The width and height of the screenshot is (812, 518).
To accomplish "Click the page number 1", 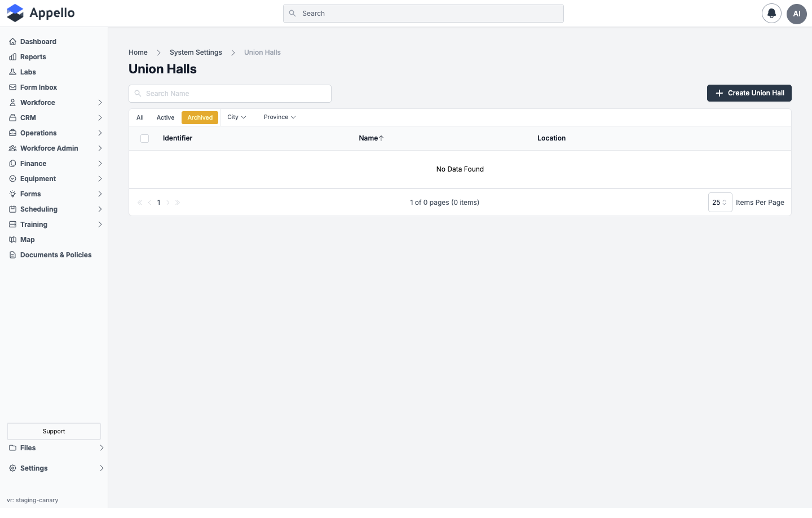I will coord(159,203).
